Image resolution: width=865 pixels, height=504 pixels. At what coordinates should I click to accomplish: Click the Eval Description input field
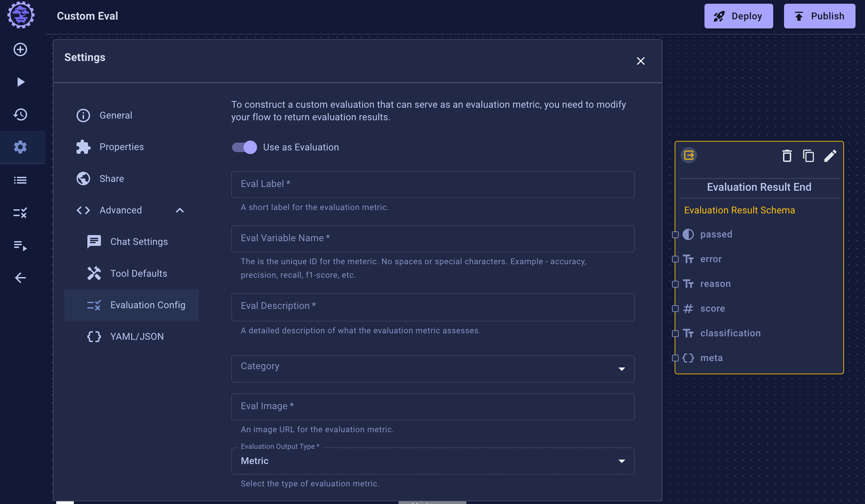(x=433, y=307)
